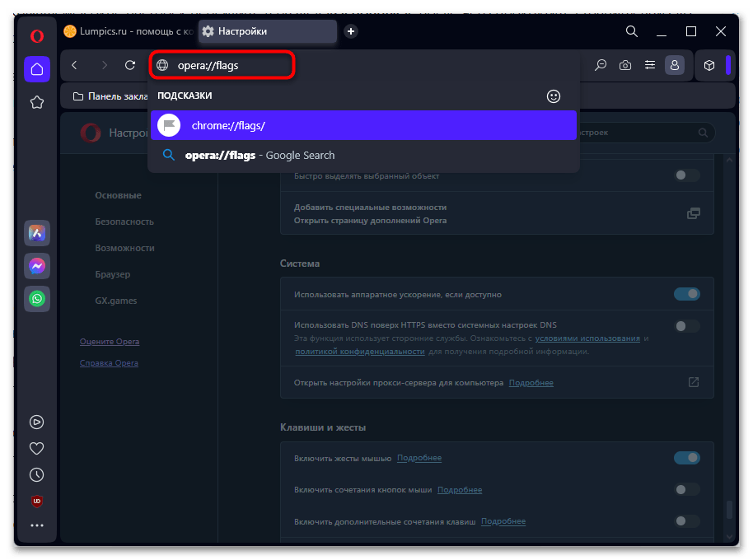Click the Справка Opera link
The image size is (753, 560).
pyautogui.click(x=109, y=363)
